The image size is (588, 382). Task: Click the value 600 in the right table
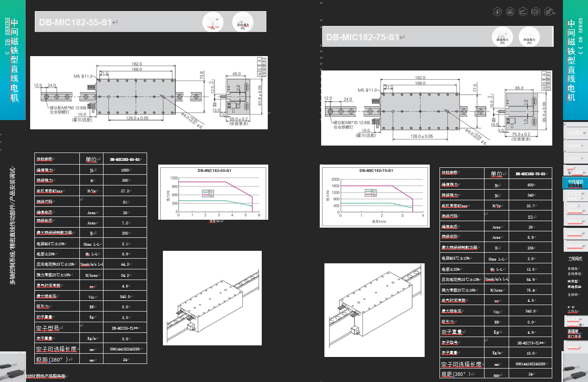530,185
